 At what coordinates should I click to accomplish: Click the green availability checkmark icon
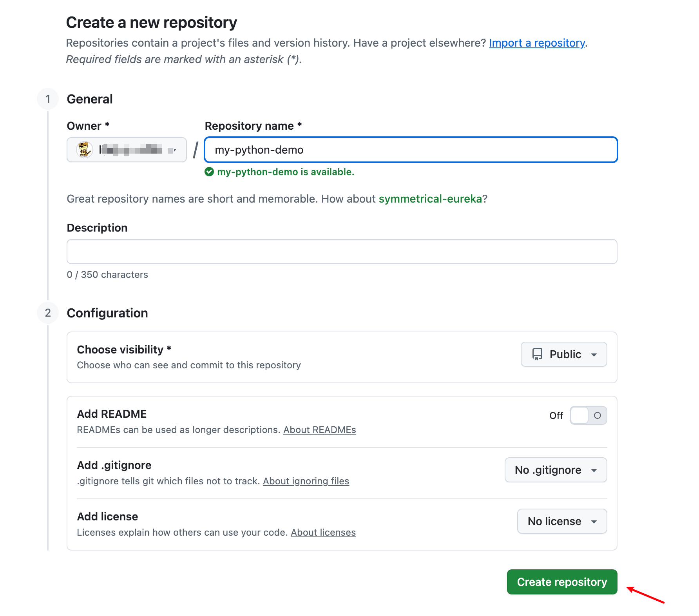(209, 172)
